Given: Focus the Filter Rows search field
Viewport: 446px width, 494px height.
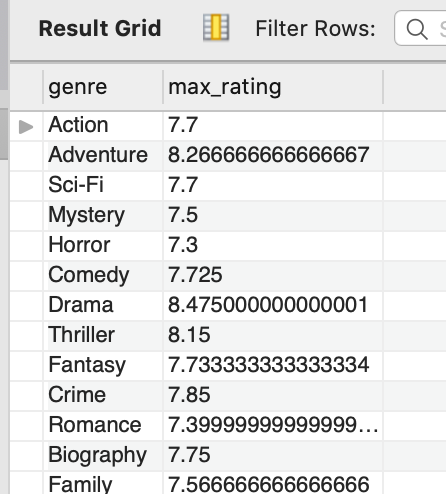Looking at the screenshot, I should tap(420, 28).
